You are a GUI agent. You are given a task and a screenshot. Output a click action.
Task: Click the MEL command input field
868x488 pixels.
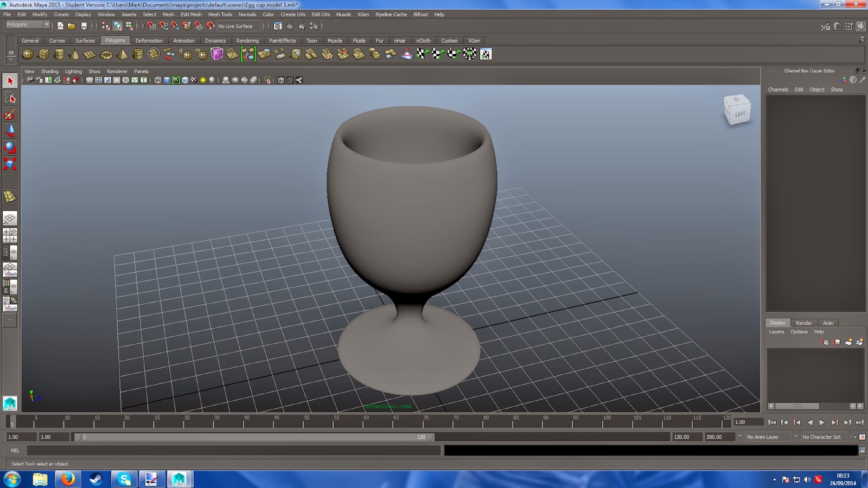[234, 451]
